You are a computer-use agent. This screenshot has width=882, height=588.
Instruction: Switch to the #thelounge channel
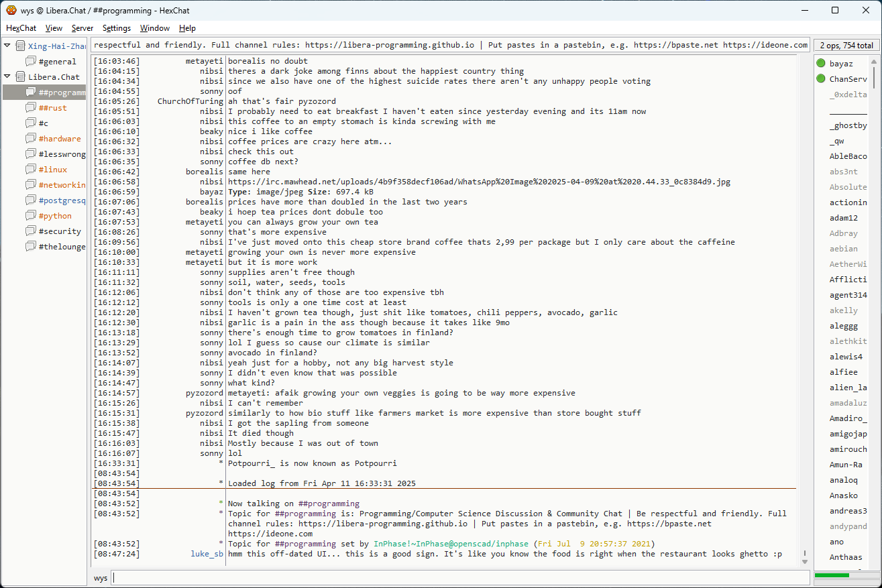[62, 247]
